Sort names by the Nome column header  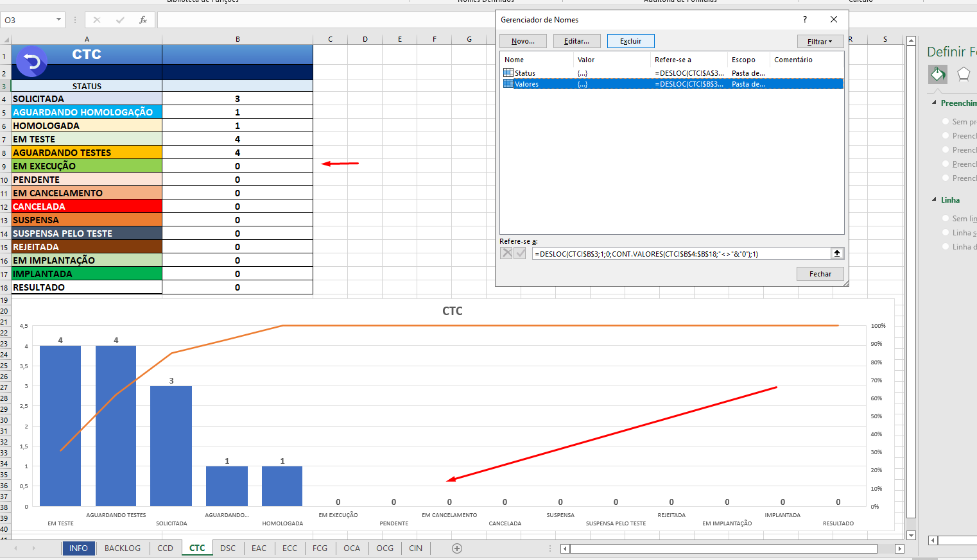pyautogui.click(x=537, y=60)
